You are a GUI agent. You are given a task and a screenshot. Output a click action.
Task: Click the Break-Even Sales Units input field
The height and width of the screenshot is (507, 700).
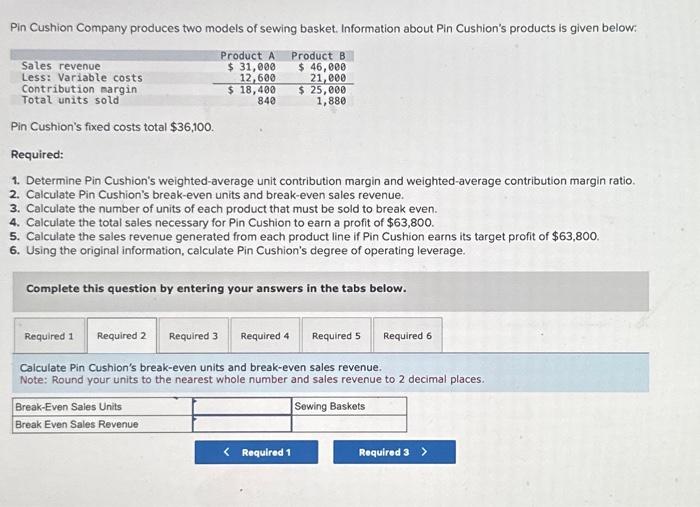(x=242, y=407)
